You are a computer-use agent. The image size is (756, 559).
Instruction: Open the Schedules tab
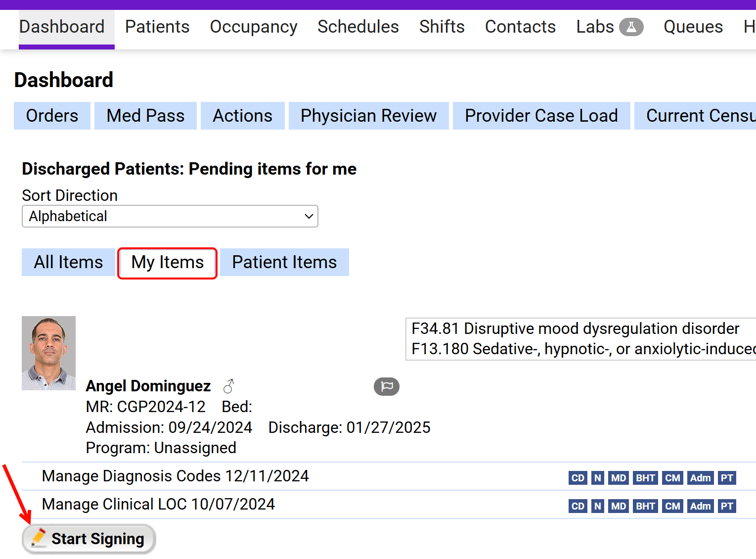[358, 27]
